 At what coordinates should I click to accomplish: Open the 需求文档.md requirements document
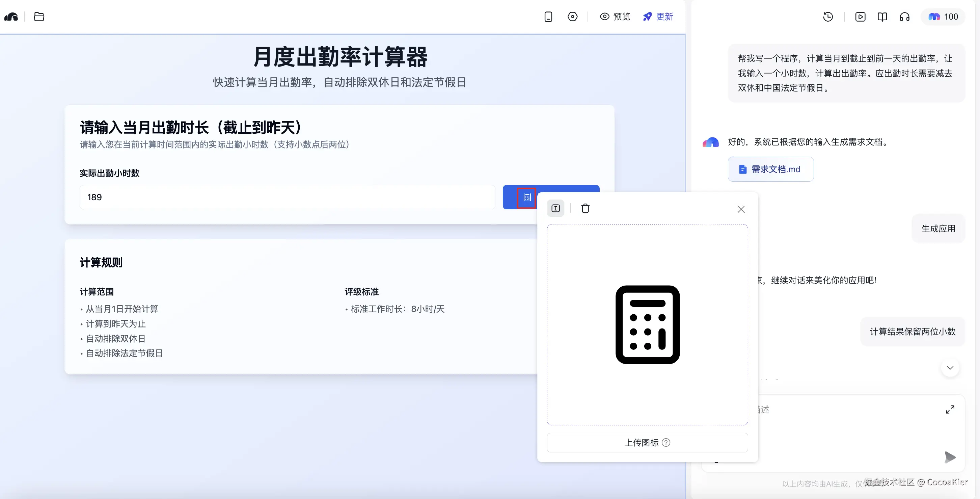click(x=770, y=169)
